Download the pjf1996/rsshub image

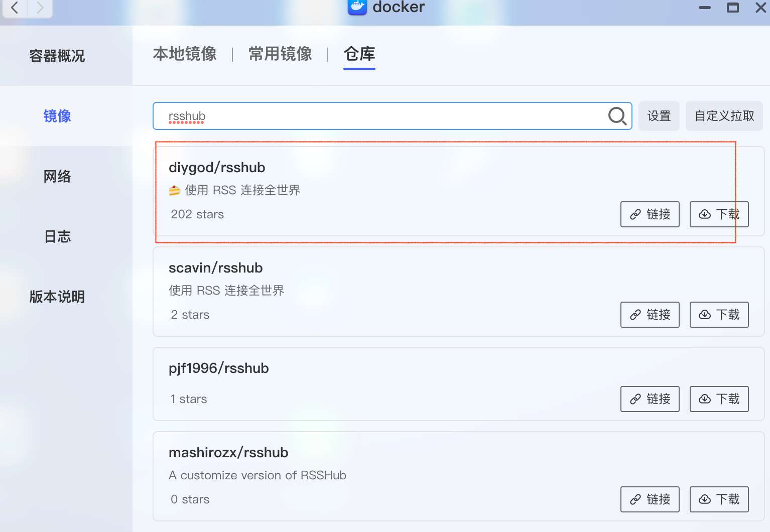tap(719, 399)
